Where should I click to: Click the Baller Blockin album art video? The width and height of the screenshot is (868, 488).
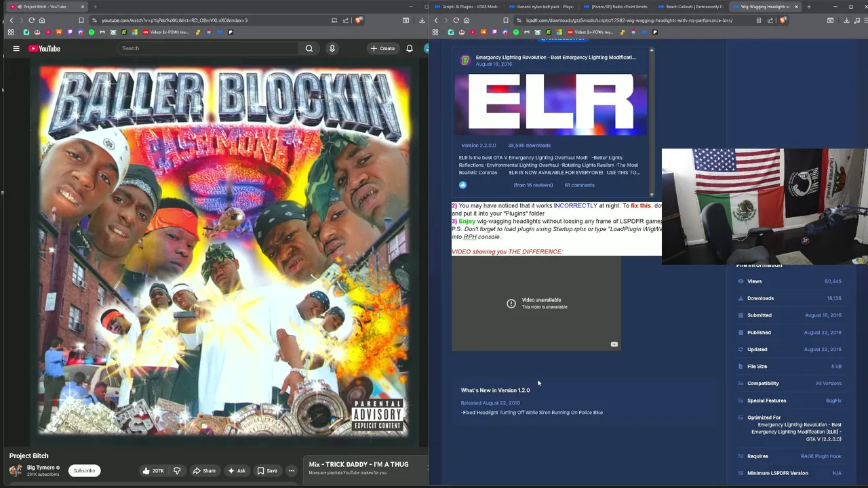click(x=224, y=251)
